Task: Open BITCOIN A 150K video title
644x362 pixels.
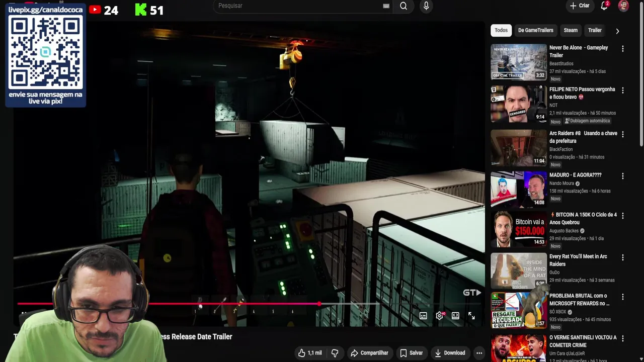Action: click(x=583, y=218)
